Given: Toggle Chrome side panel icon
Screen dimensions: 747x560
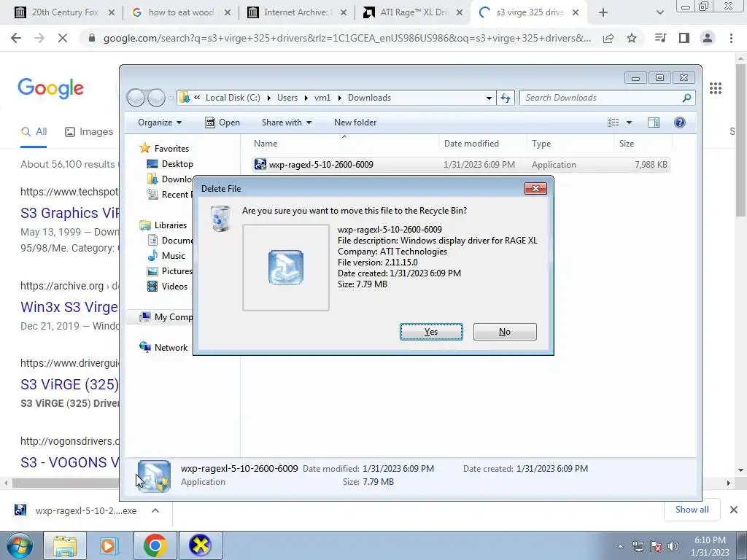Looking at the screenshot, I should point(684,38).
